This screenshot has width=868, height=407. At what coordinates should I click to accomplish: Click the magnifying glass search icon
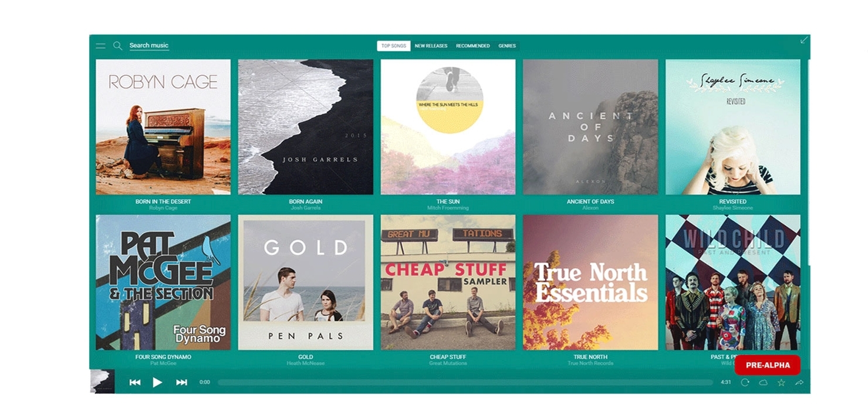point(117,46)
